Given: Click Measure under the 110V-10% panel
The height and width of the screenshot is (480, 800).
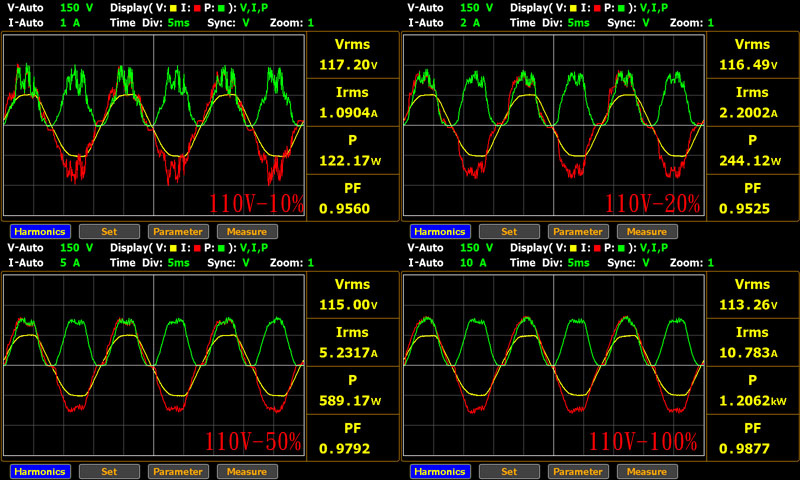Looking at the screenshot, I should pos(247,232).
